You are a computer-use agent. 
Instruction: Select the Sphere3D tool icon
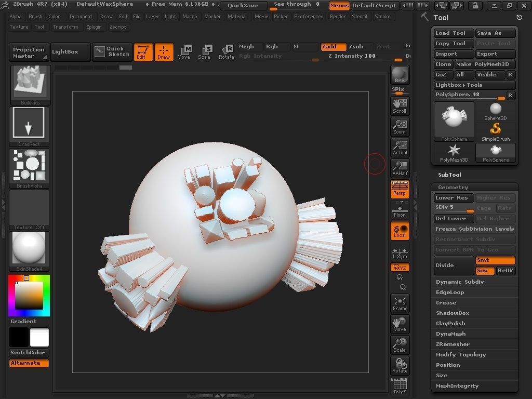click(x=495, y=111)
